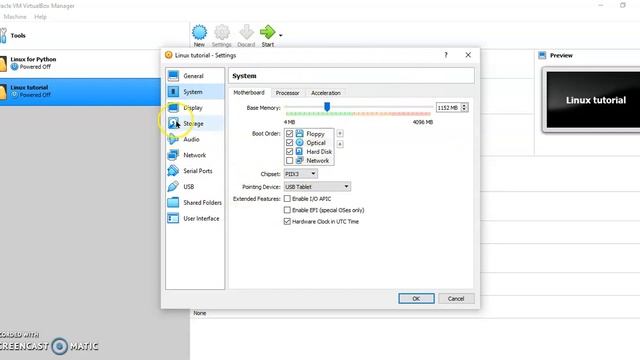The image size is (640, 360).
Task: Click the green Start arrow icon
Action: [268, 32]
